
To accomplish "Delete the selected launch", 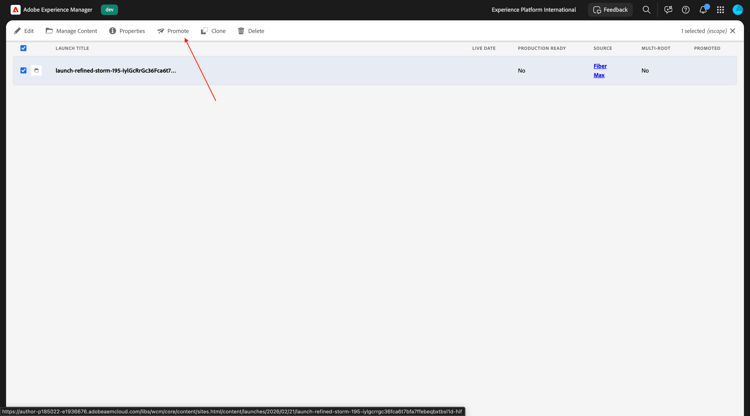I will pyautogui.click(x=251, y=31).
